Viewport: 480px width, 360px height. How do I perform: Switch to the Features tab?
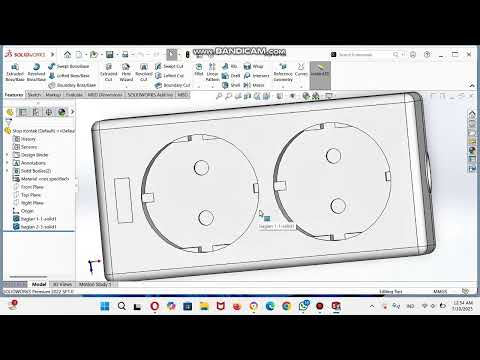point(14,95)
